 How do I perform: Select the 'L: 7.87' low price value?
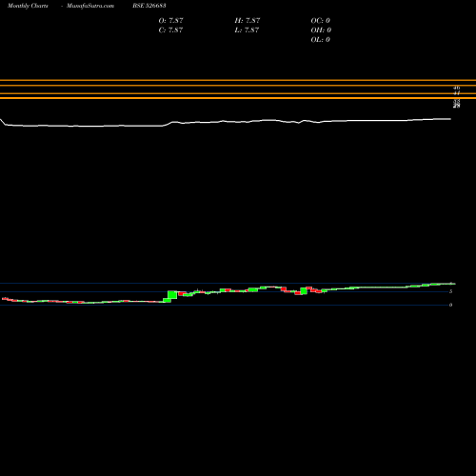click(247, 30)
